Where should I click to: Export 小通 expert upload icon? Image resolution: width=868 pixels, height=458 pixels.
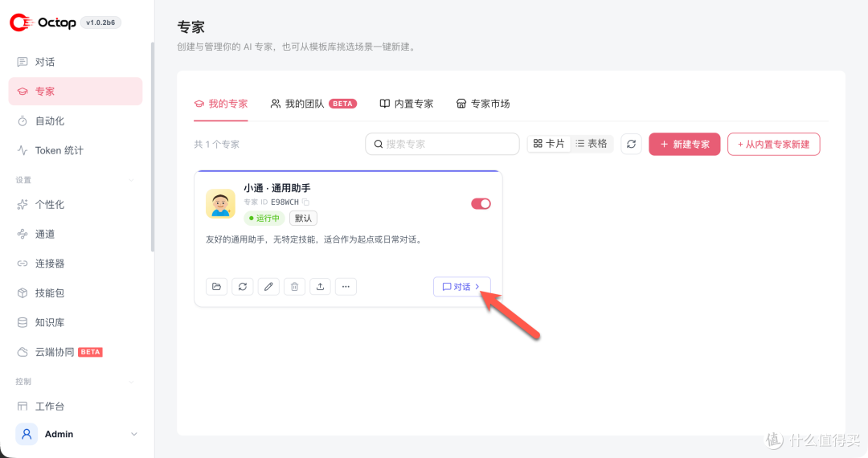[x=320, y=287]
